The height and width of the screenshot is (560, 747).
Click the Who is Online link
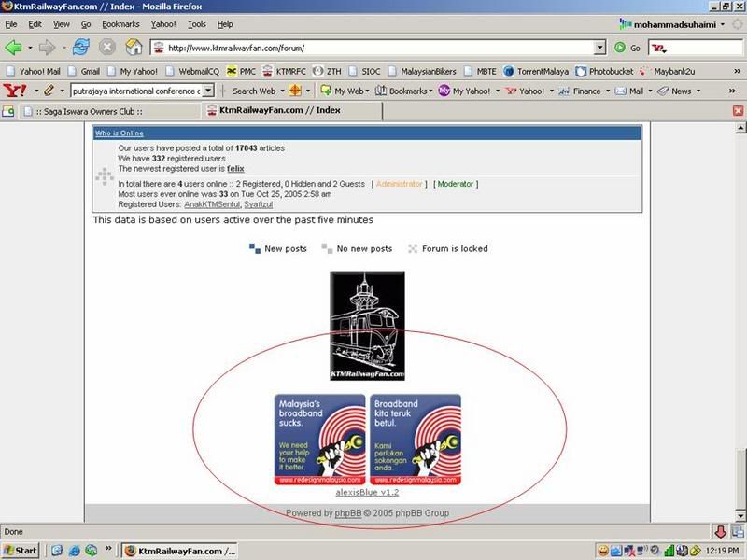point(120,133)
